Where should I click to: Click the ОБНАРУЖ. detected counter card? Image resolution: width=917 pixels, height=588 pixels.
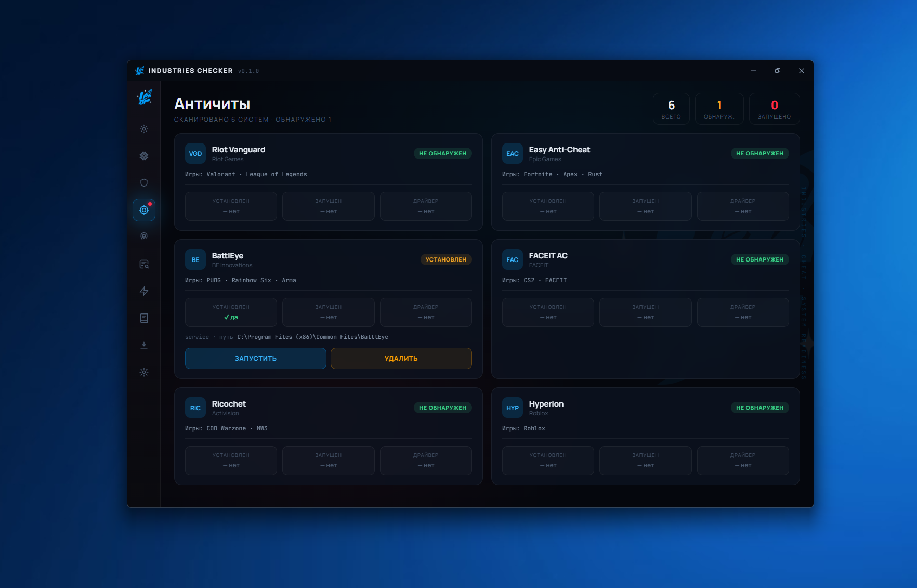[719, 109]
